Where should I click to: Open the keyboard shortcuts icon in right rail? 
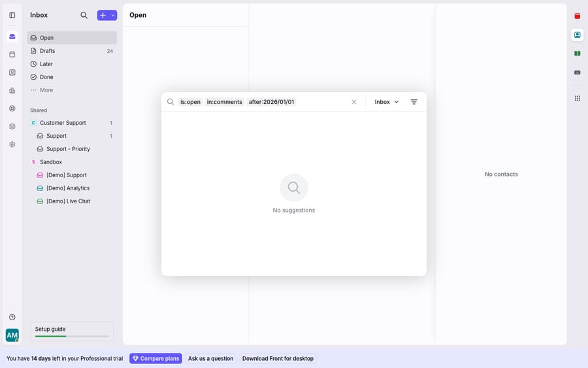[578, 73]
